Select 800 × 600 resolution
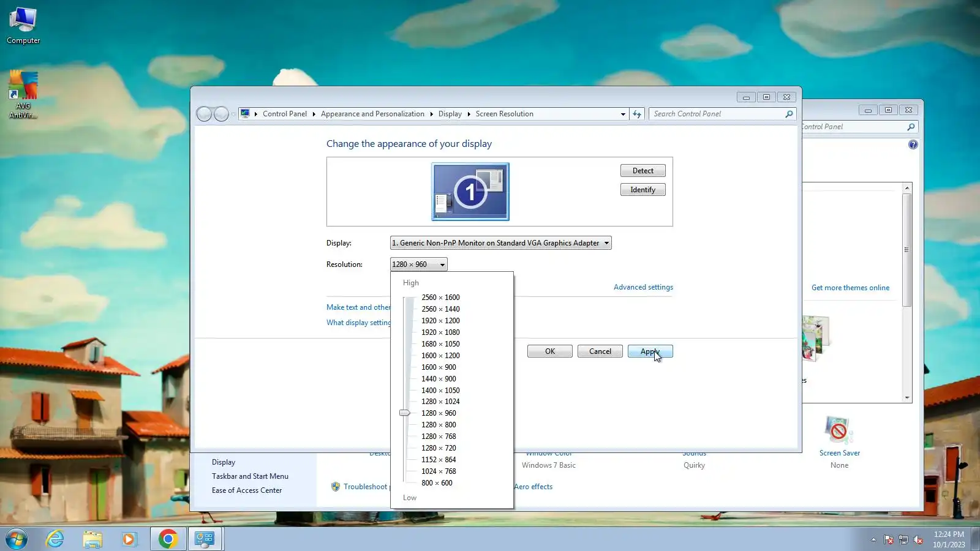The height and width of the screenshot is (551, 980). (x=437, y=483)
